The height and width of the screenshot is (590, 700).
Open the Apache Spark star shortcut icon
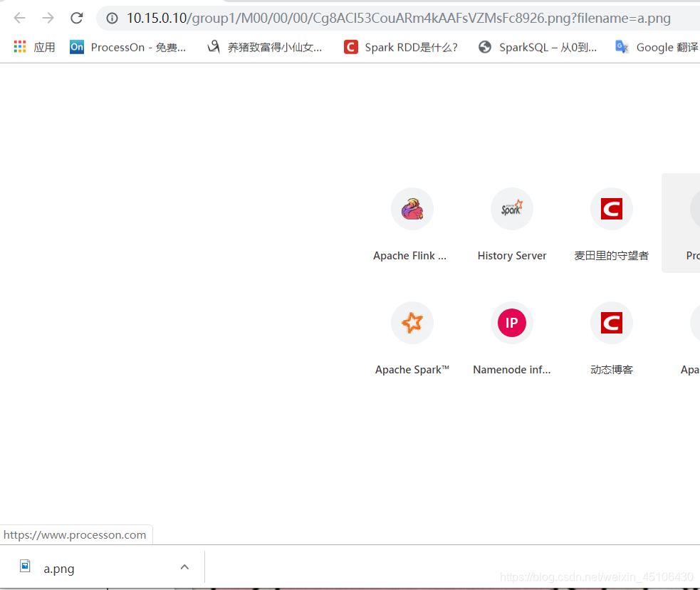coord(412,323)
